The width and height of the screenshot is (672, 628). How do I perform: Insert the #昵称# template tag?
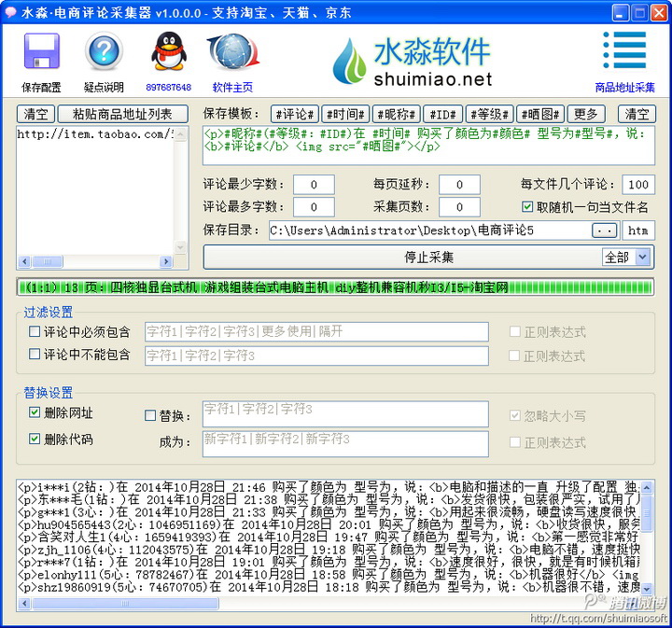pyautogui.click(x=397, y=114)
